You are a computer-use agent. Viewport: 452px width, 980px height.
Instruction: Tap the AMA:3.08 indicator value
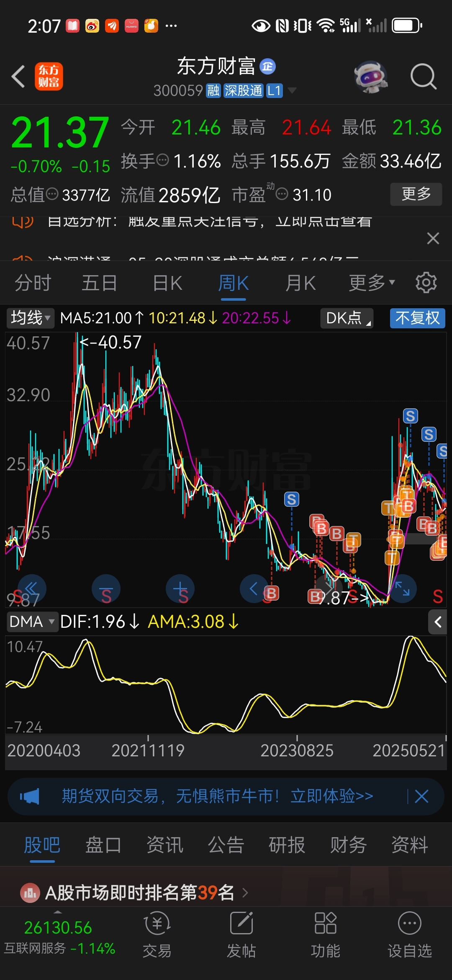[x=193, y=622]
